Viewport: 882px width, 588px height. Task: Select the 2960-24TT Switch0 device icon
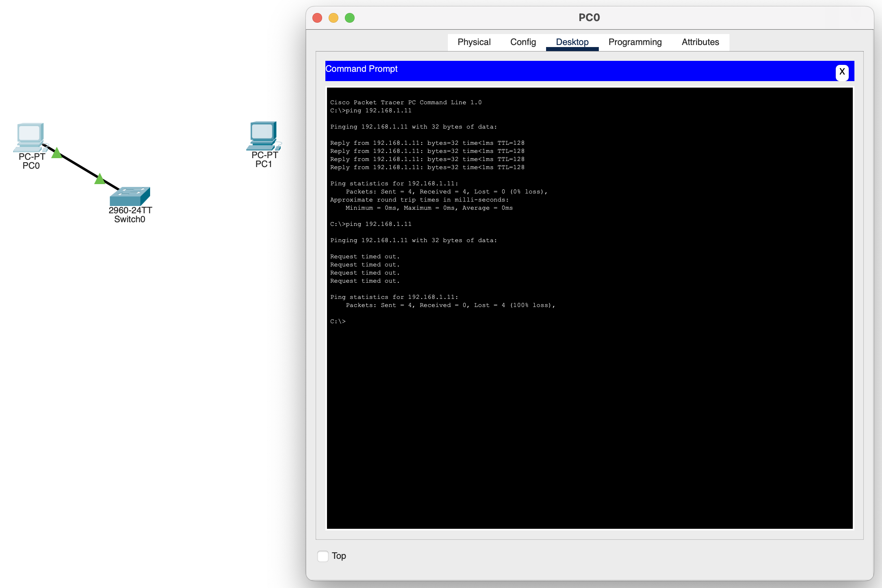(x=130, y=196)
